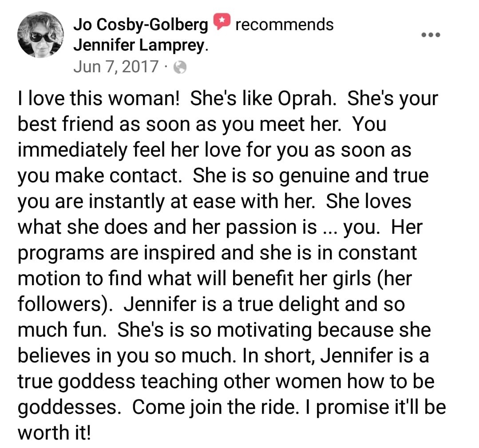Open Jo Cosby-Golberg's profile picture
Viewport: 479px width, 448px height.
40,35
